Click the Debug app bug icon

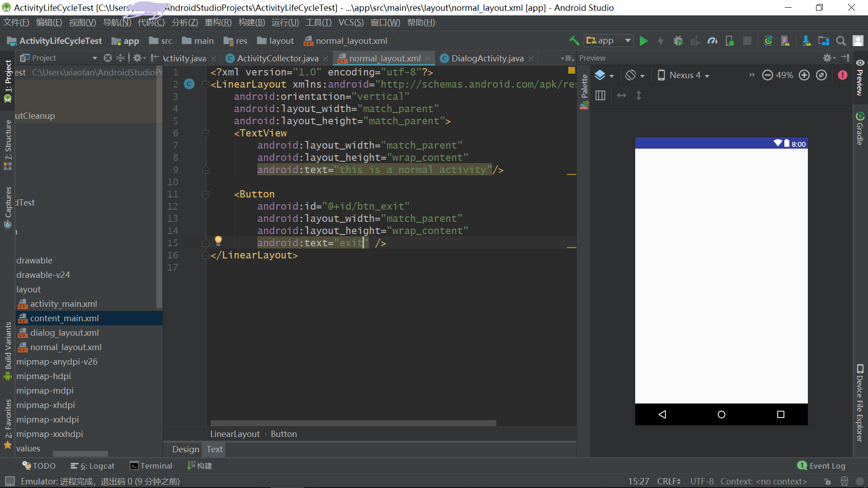pyautogui.click(x=678, y=41)
